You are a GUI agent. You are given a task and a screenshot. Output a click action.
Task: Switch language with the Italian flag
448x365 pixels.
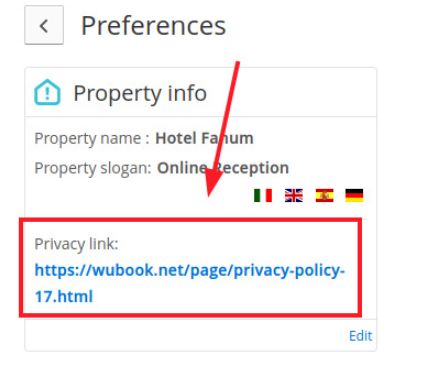pyautogui.click(x=263, y=195)
